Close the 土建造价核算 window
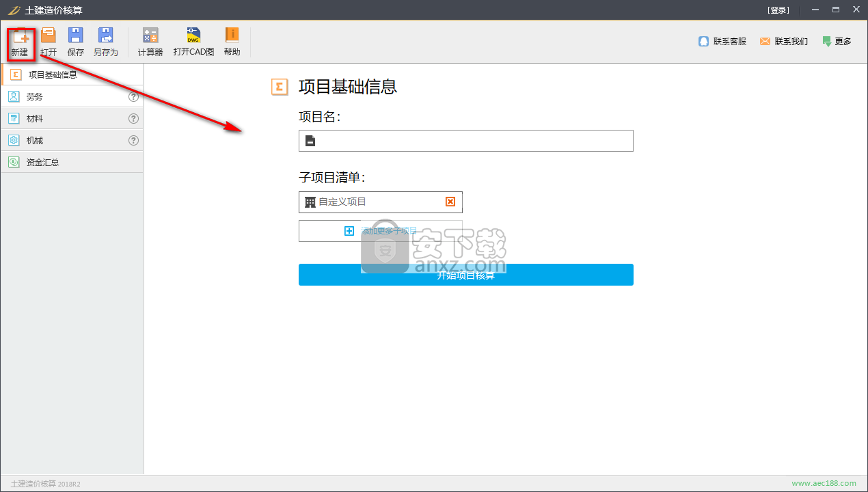This screenshot has width=868, height=492. [x=856, y=10]
